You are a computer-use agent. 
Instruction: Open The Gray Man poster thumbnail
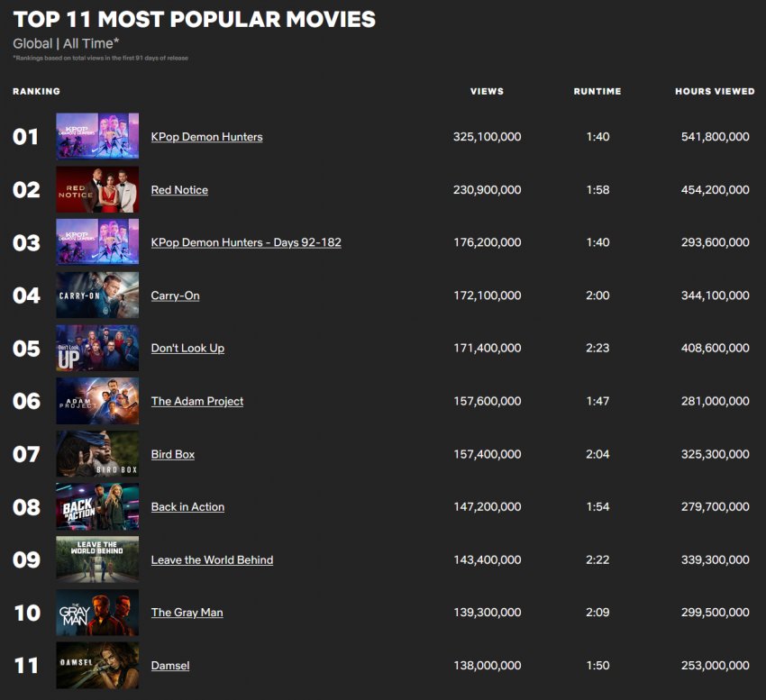[x=97, y=613]
